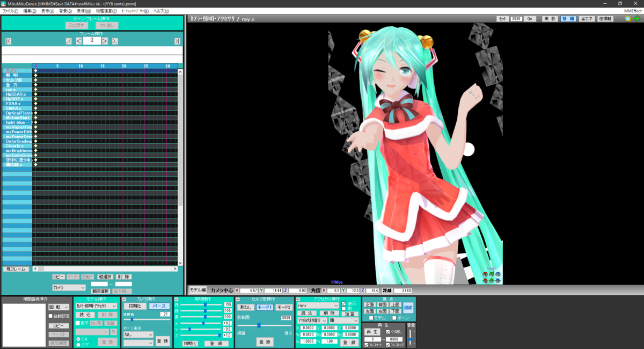Adjust the 赤 red light slider
Screen dimensions: 644x349
(200, 304)
